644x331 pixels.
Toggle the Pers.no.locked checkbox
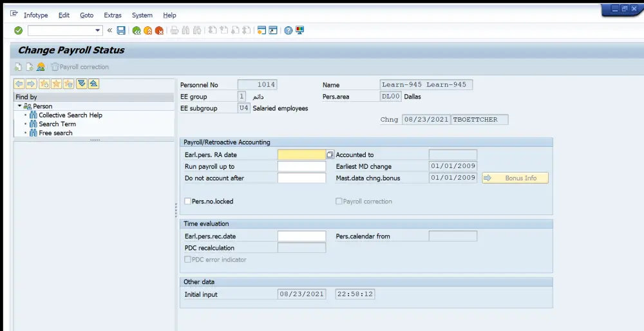coord(187,201)
